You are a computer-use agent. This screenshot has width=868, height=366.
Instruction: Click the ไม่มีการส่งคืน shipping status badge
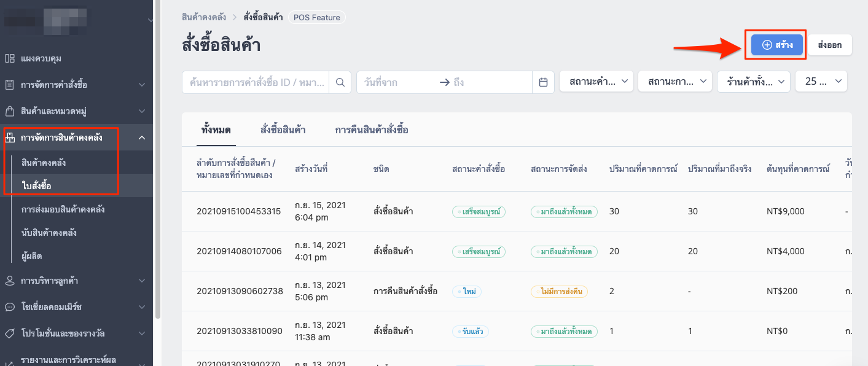click(x=560, y=292)
